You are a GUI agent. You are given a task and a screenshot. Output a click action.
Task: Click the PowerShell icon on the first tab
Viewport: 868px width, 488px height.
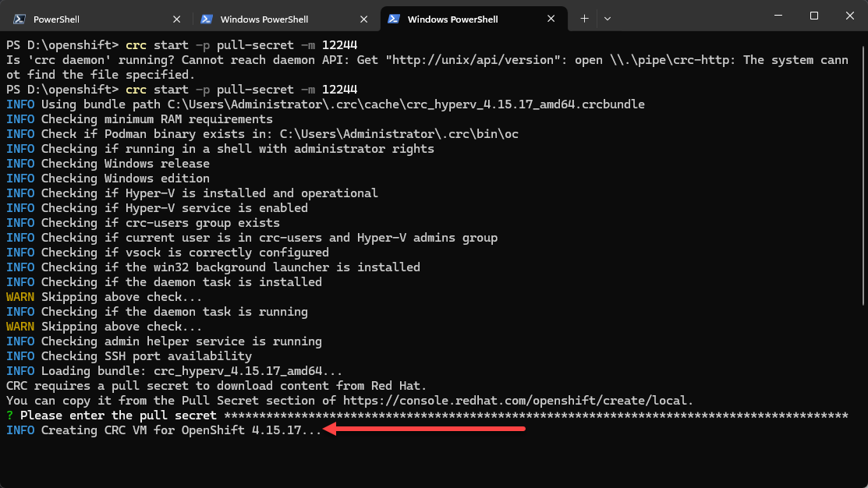19,19
